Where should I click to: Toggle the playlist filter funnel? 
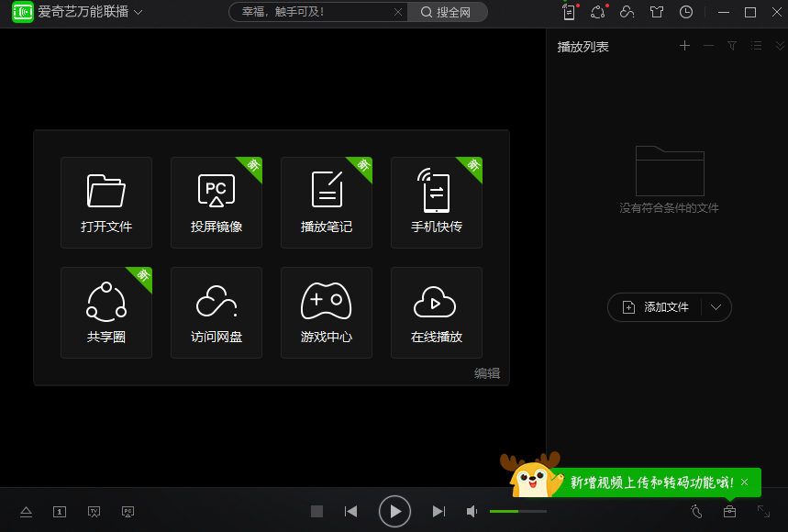(x=734, y=45)
